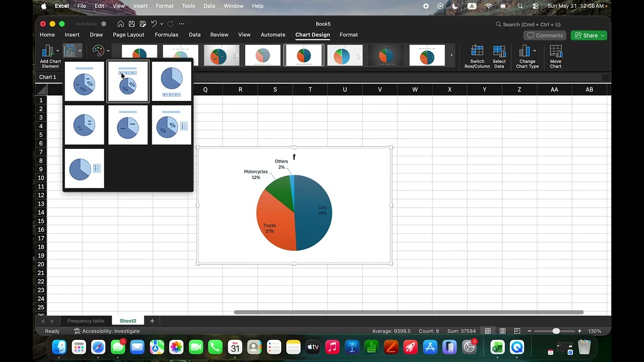Expand the Change Colors dropdown arrow

point(108,51)
